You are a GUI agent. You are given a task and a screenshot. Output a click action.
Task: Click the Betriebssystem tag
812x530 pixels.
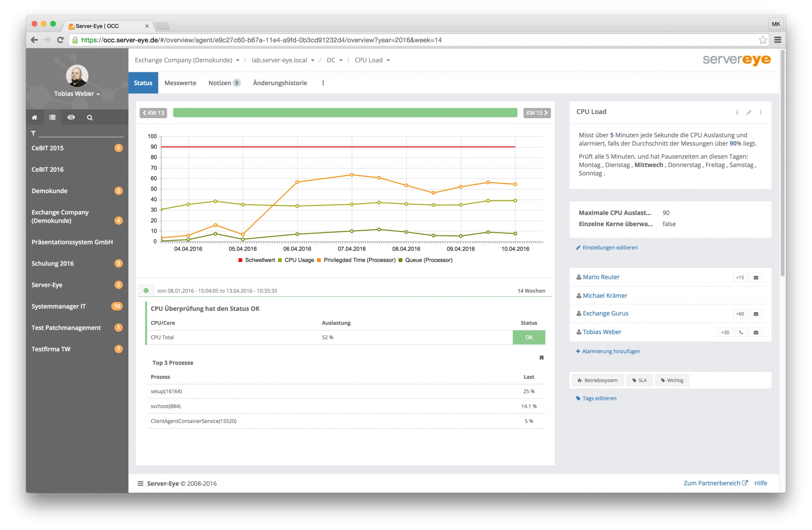click(598, 381)
